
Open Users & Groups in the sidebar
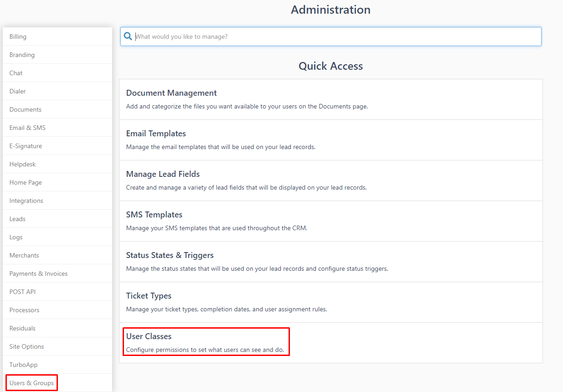pyautogui.click(x=57, y=383)
